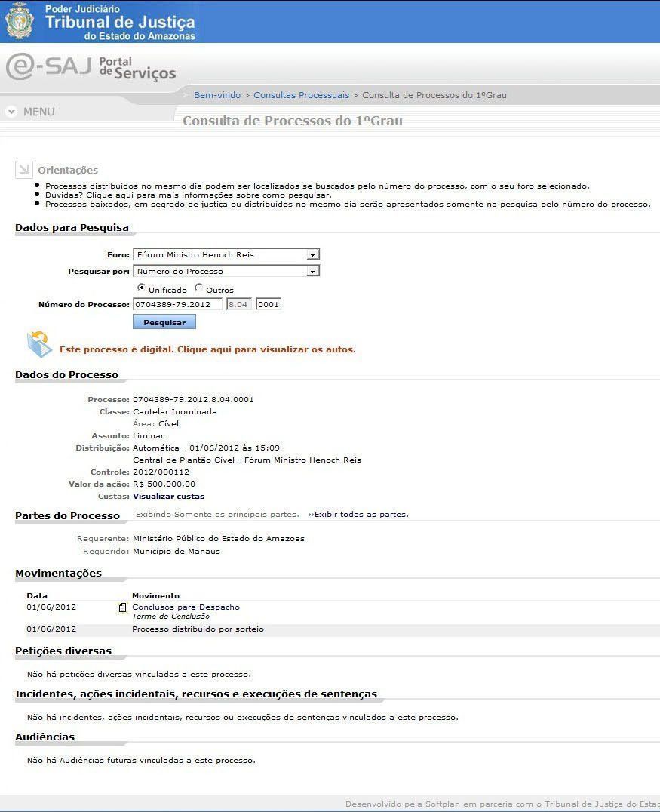The width and height of the screenshot is (660, 812).
Task: Open the Foro dropdown
Action: tap(226, 254)
